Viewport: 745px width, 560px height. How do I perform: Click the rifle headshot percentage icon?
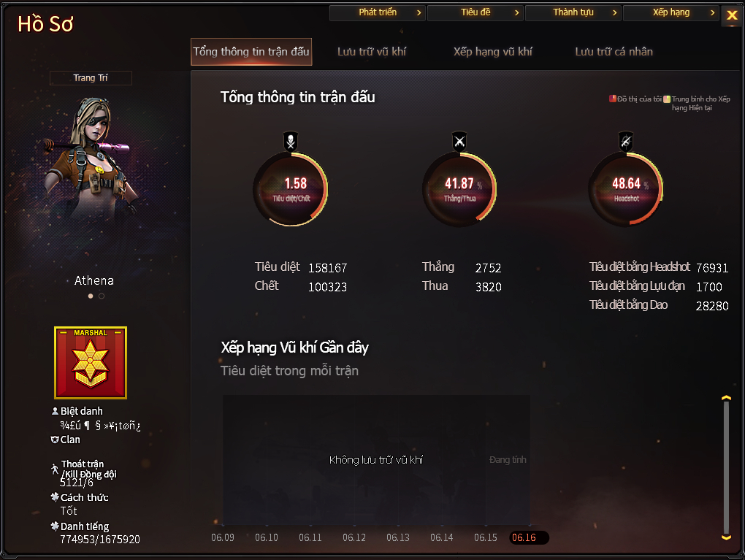(x=626, y=141)
